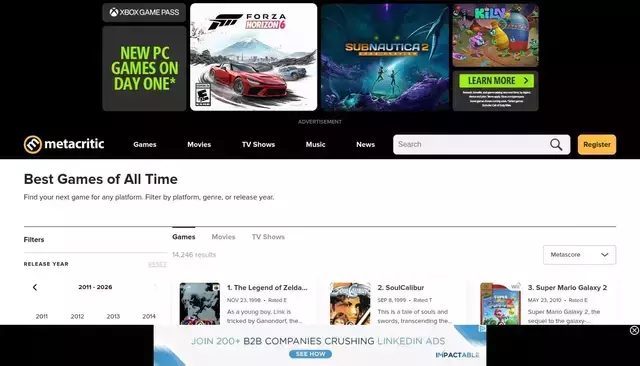
Task: Click the Kiln game ad image
Action: click(x=496, y=35)
